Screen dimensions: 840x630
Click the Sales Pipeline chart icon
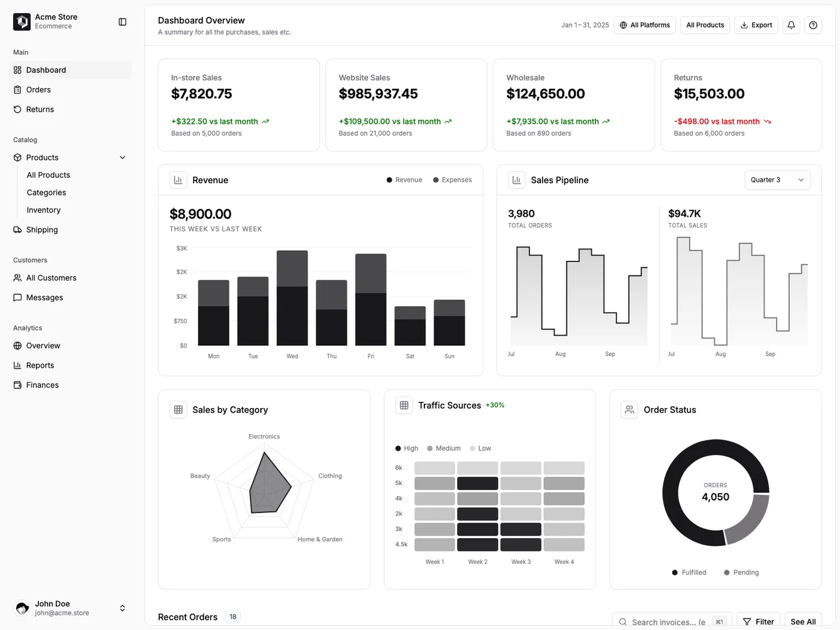(x=516, y=180)
